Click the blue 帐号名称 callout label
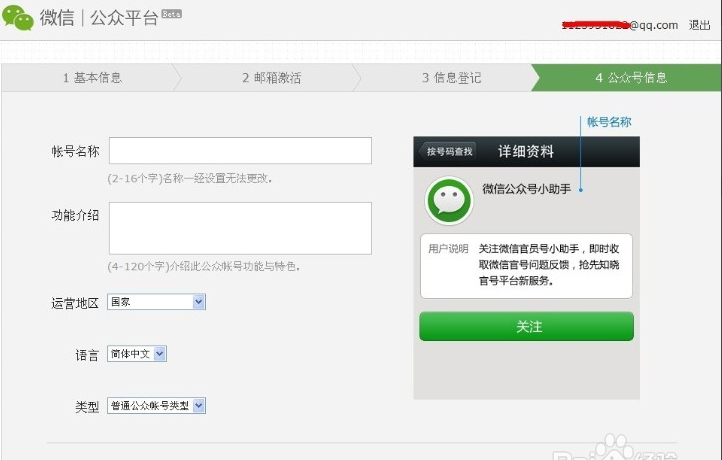 609,122
